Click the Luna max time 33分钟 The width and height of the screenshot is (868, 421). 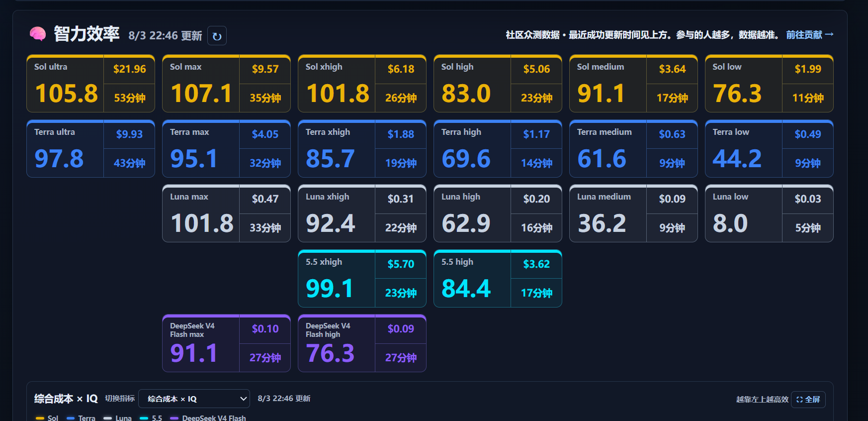[x=265, y=228]
